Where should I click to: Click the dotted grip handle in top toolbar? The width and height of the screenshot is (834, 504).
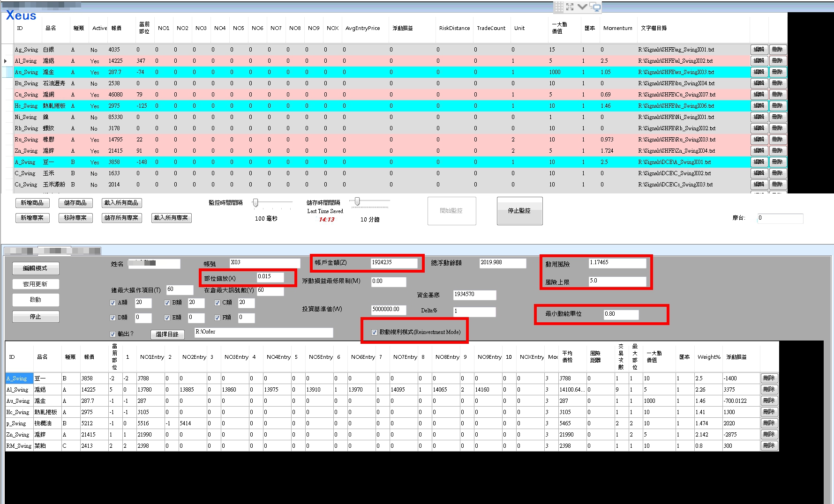(558, 7)
